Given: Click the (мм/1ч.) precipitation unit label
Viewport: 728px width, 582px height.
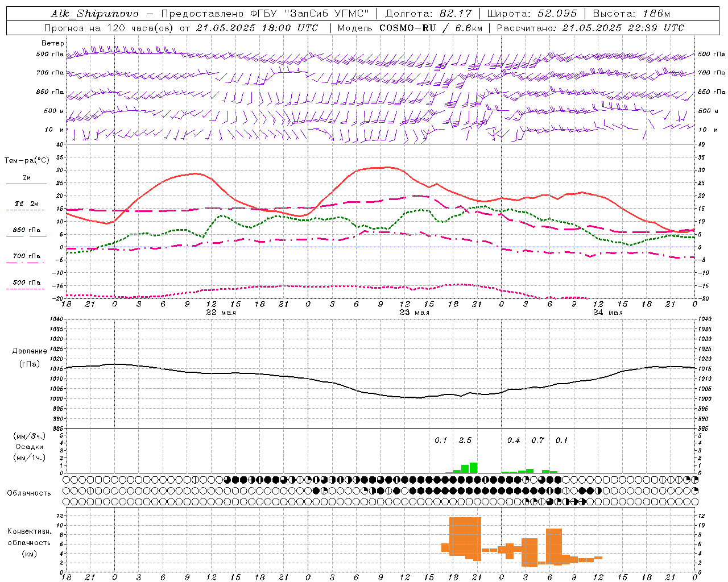Looking at the screenshot, I should pyautogui.click(x=30, y=458).
